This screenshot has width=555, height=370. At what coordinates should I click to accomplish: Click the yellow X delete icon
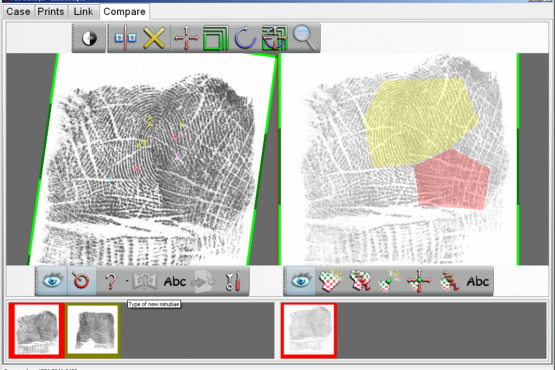tap(154, 38)
